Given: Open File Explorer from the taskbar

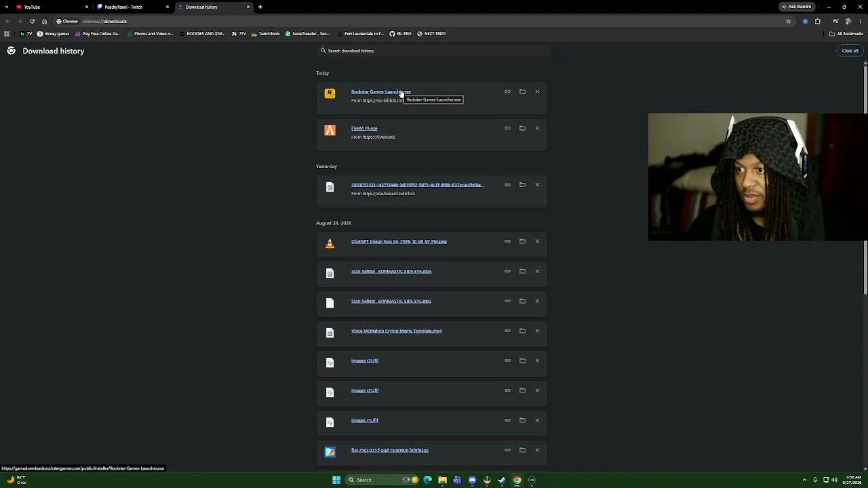Looking at the screenshot, I should tap(442, 480).
